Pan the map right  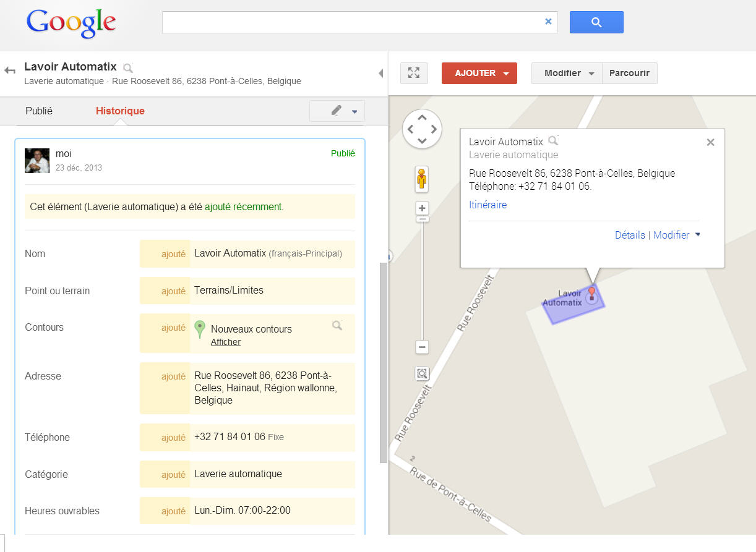pyautogui.click(x=434, y=129)
